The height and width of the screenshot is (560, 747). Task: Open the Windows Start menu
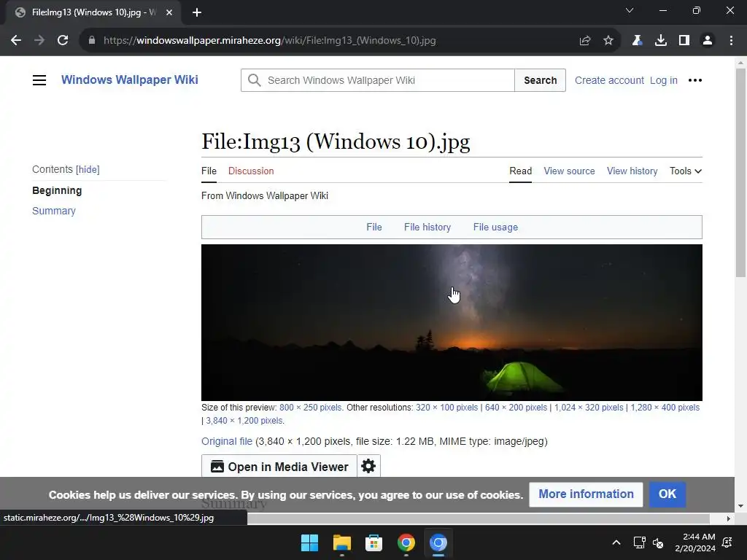pyautogui.click(x=309, y=542)
